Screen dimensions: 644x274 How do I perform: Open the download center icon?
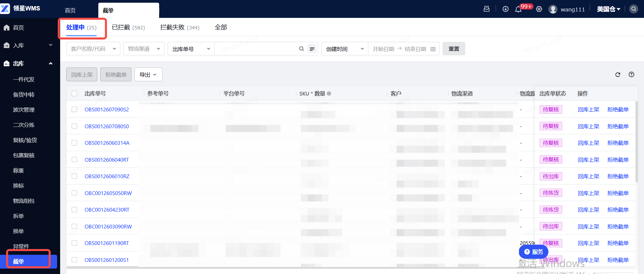click(x=505, y=9)
